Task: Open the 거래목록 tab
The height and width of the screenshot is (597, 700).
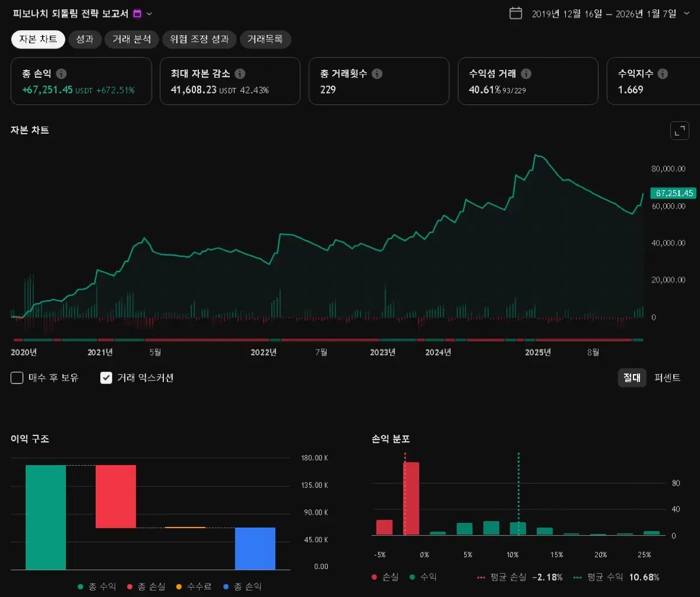Action: tap(265, 39)
